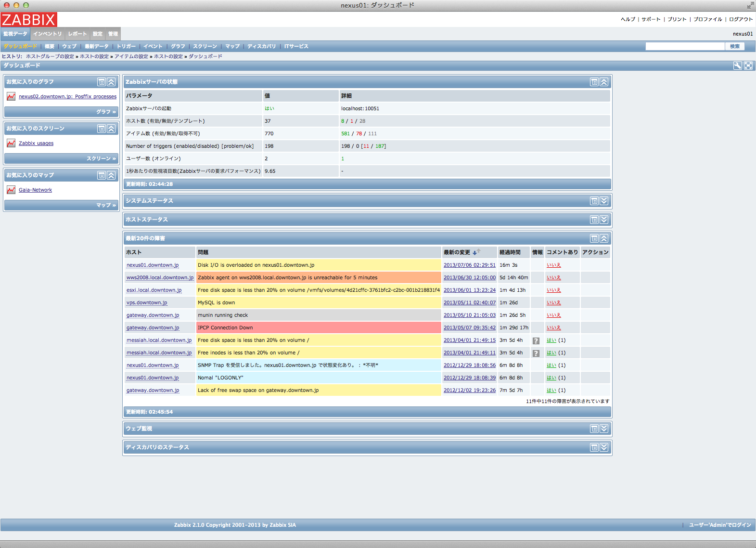Open dashboard configuration wrench icon
The image size is (756, 548).
click(x=737, y=65)
